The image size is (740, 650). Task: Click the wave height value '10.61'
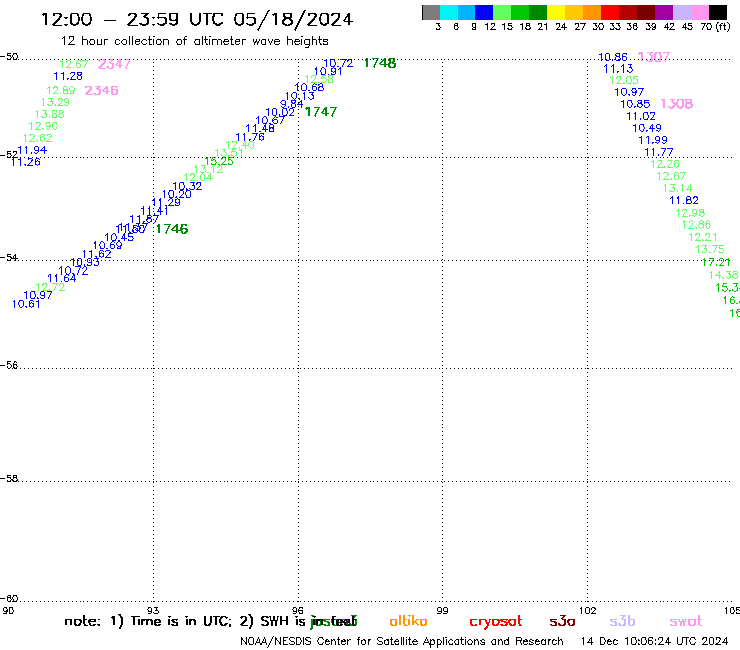pyautogui.click(x=26, y=304)
